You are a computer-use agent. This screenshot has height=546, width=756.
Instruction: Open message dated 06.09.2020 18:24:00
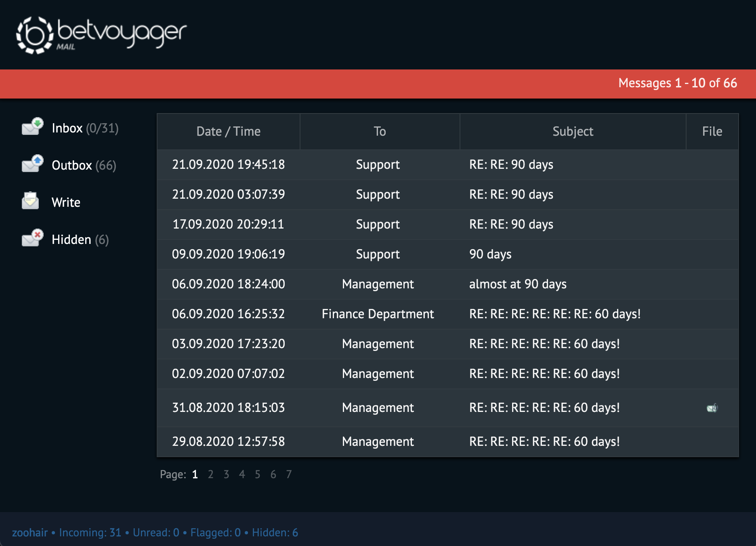tap(447, 284)
